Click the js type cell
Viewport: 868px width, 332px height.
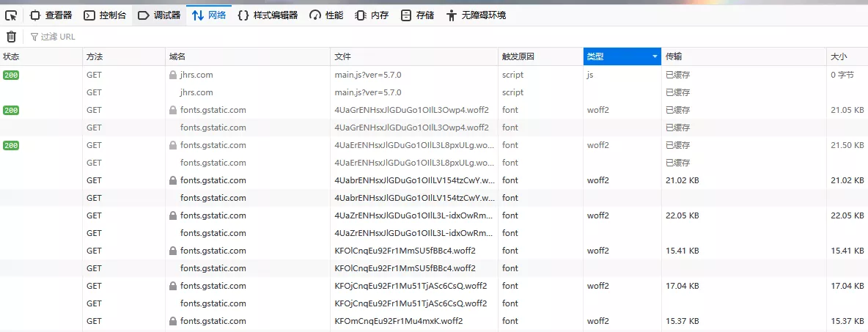click(590, 75)
